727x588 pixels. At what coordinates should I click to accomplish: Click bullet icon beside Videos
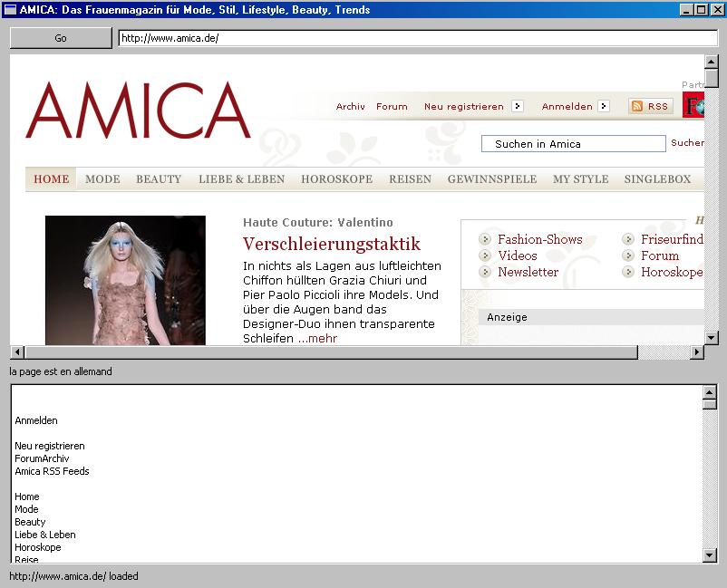pos(485,255)
